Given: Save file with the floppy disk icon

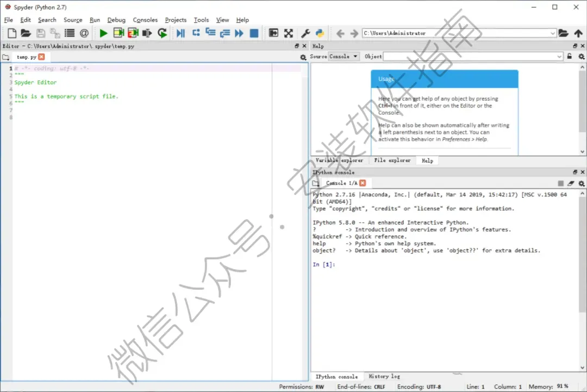Looking at the screenshot, I should 41,33.
